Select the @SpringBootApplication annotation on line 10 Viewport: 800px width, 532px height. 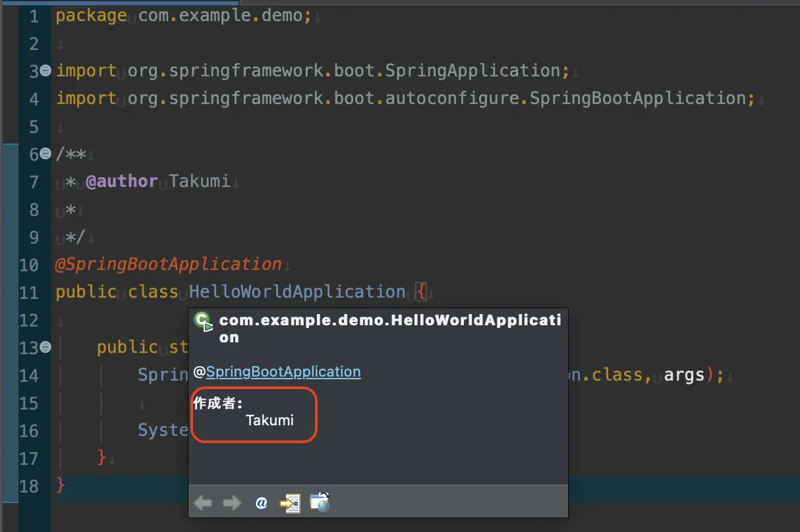tap(167, 264)
